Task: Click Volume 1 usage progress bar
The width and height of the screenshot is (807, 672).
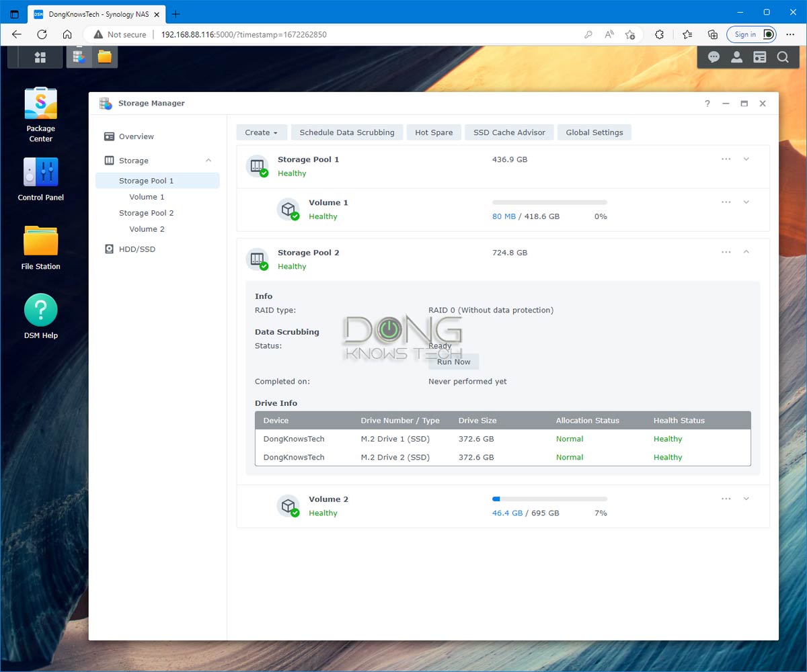Action: pyautogui.click(x=549, y=202)
